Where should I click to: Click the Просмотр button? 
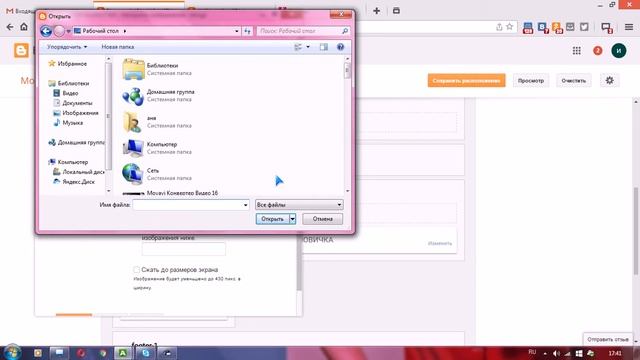[x=531, y=80]
